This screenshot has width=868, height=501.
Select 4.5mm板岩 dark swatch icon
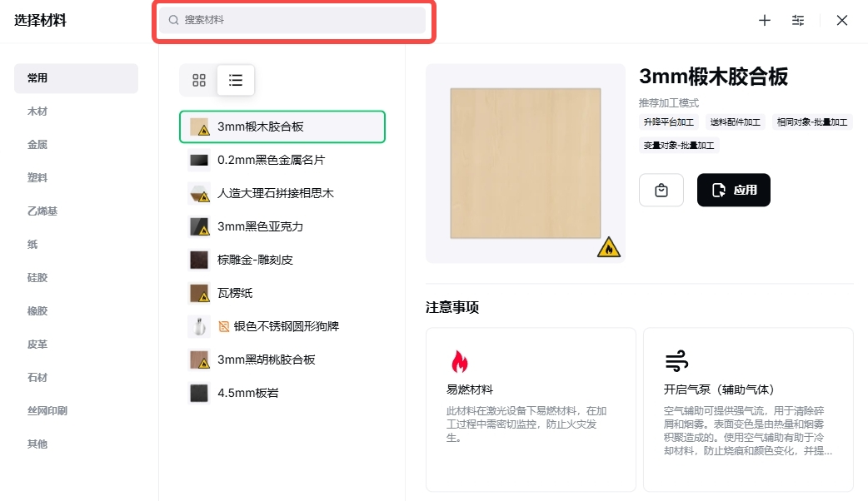point(199,393)
